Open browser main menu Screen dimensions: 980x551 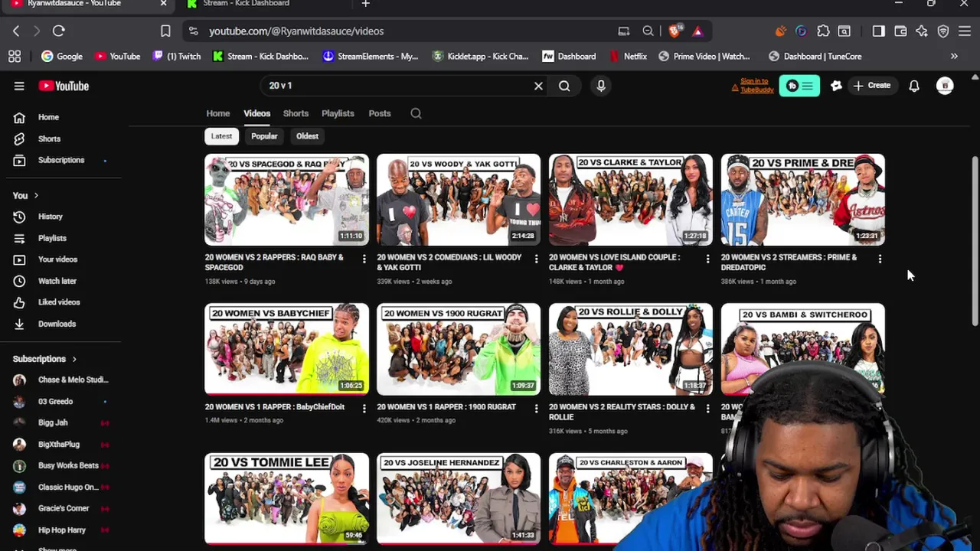(x=965, y=31)
